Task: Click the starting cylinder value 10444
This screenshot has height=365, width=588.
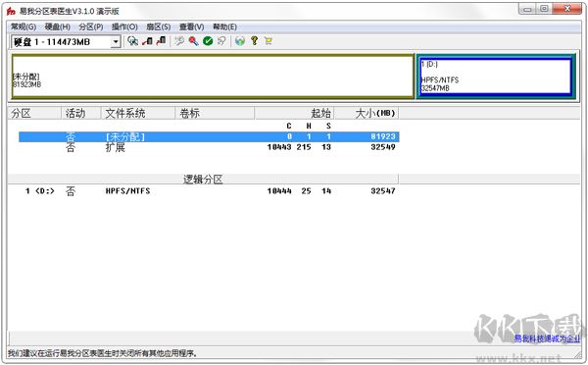Action: point(279,191)
